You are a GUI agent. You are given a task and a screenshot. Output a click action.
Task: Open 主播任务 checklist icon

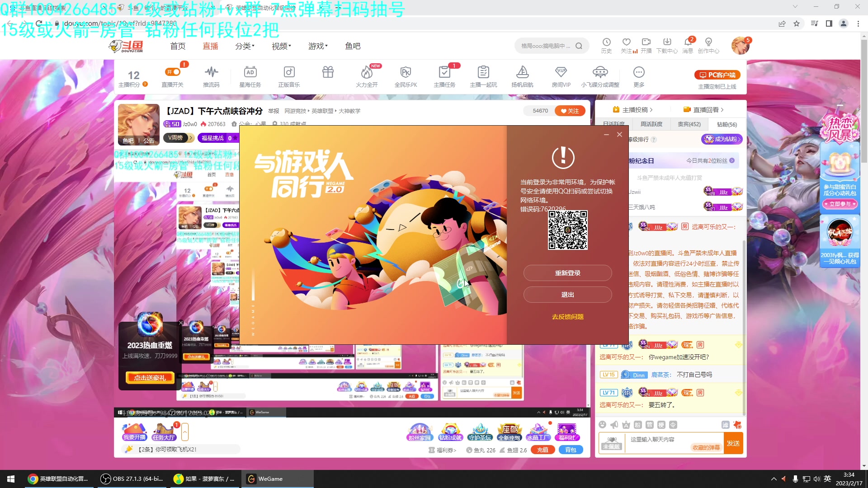pos(444,72)
